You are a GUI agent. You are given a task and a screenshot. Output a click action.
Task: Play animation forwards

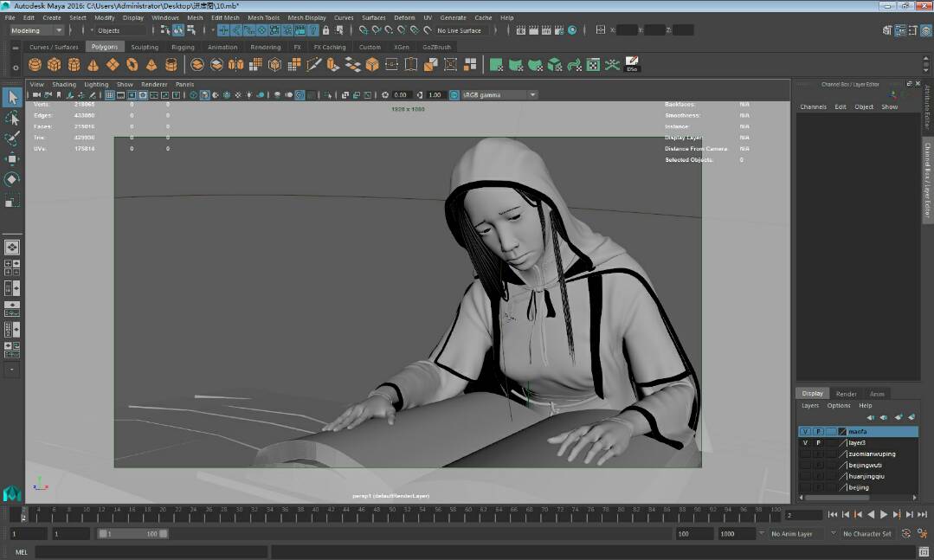pyautogui.click(x=884, y=514)
